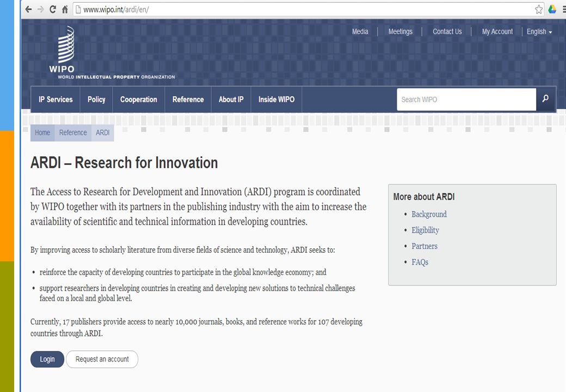Click the address bar URL
This screenshot has width=566, height=392.
pyautogui.click(x=116, y=10)
